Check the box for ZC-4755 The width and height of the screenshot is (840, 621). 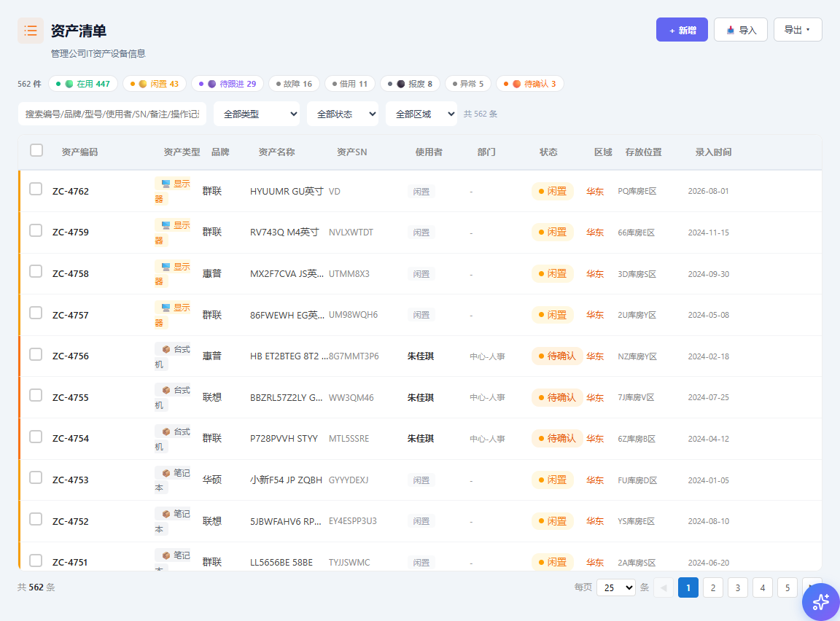pyautogui.click(x=36, y=395)
